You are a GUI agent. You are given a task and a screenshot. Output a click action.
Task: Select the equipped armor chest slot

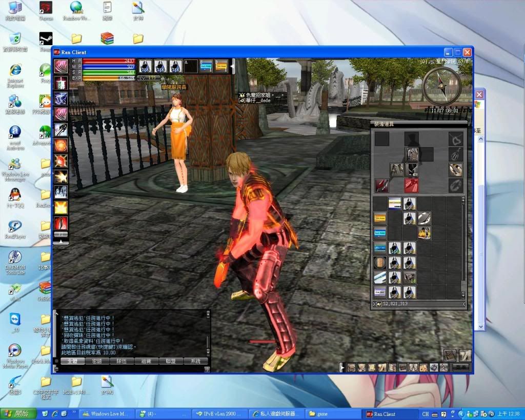tap(411, 154)
